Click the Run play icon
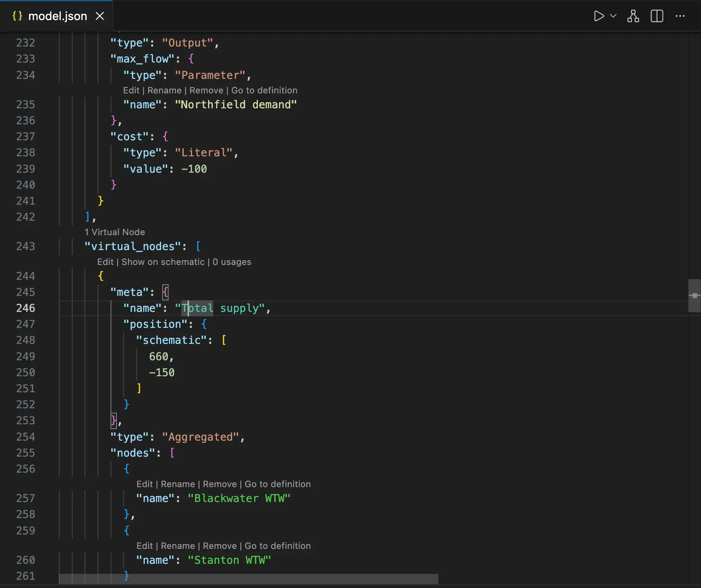The image size is (701, 588). click(x=599, y=16)
